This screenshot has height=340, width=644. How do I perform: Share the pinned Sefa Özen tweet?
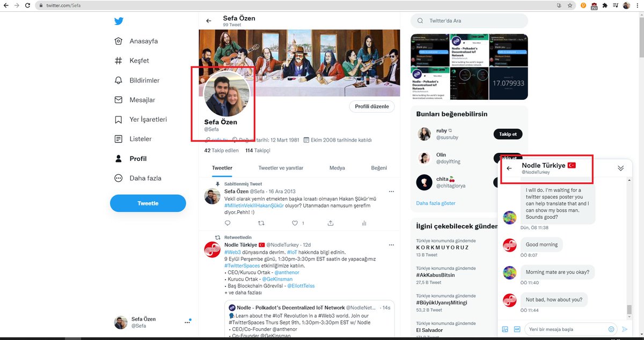pyautogui.click(x=331, y=223)
